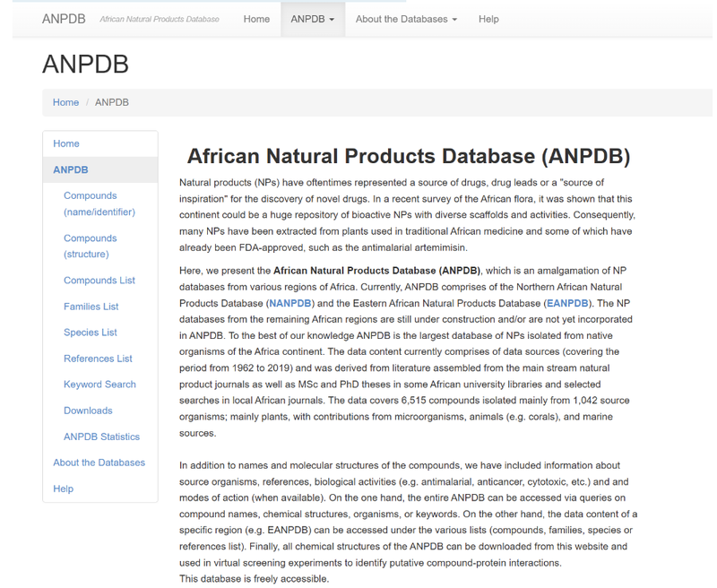Image resolution: width=717 pixels, height=588 pixels.
Task: Open the References List sidebar link
Action: (x=98, y=359)
